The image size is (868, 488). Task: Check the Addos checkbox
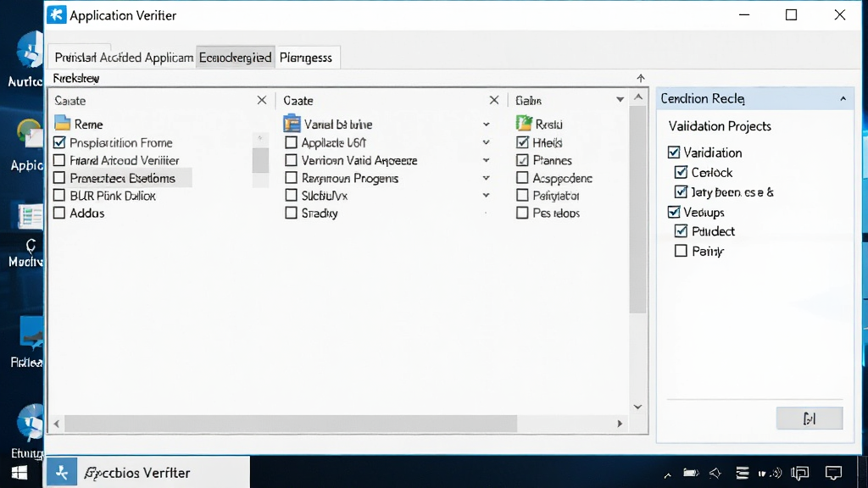[59, 213]
